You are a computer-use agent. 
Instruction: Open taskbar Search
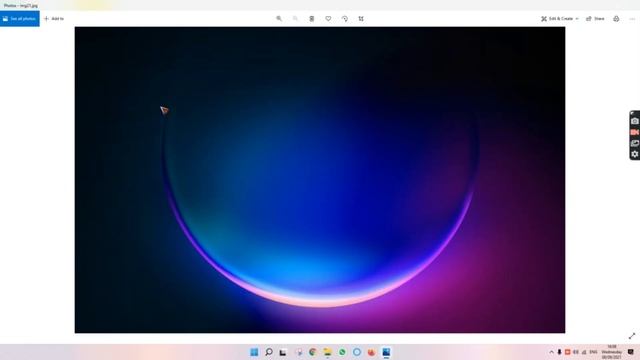tap(269, 352)
